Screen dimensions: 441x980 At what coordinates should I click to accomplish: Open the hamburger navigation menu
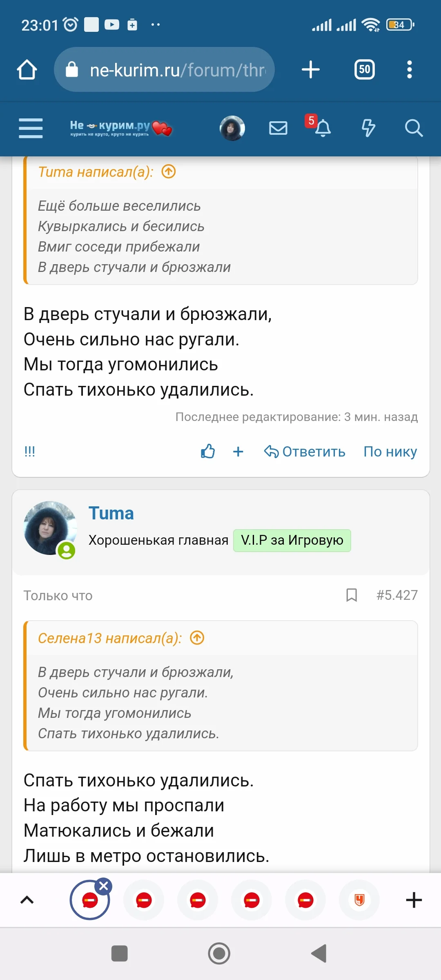coord(30,128)
